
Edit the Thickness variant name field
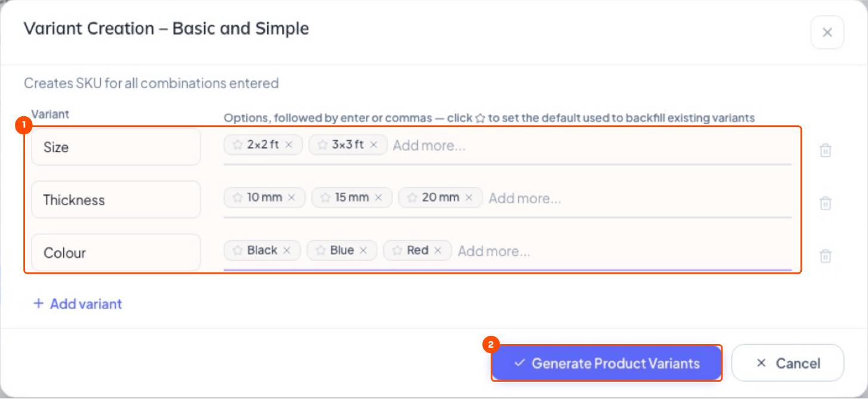point(116,200)
